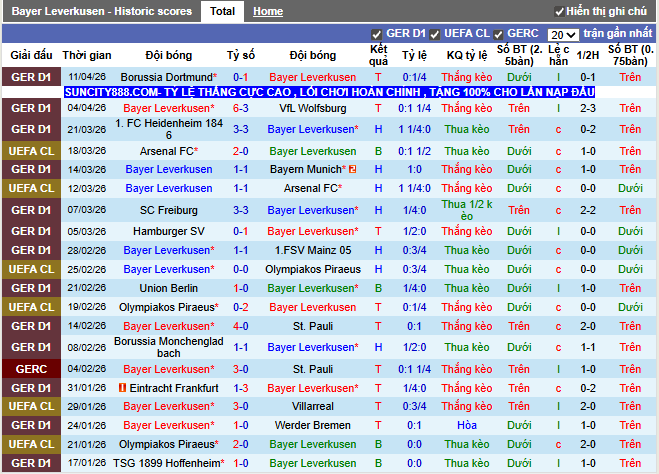The width and height of the screenshot is (659, 474).
Task: Toggle the GERC filter checkbox
Action: tap(498, 35)
